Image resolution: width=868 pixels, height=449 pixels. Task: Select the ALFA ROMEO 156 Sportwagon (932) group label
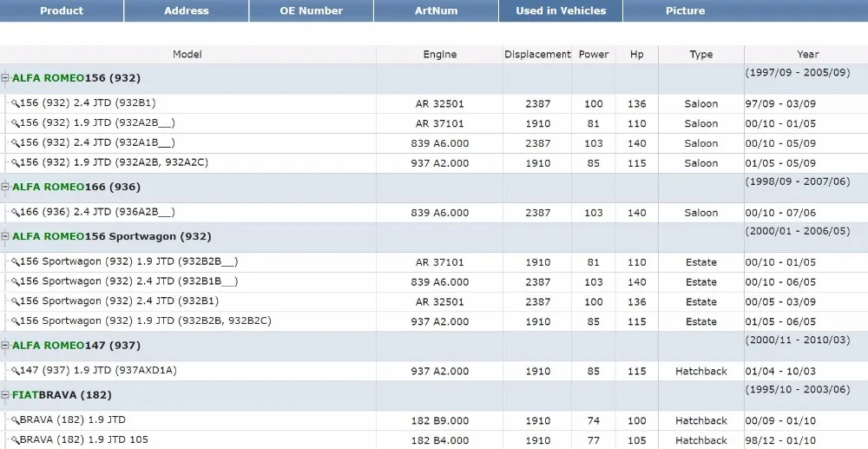pyautogui.click(x=112, y=236)
